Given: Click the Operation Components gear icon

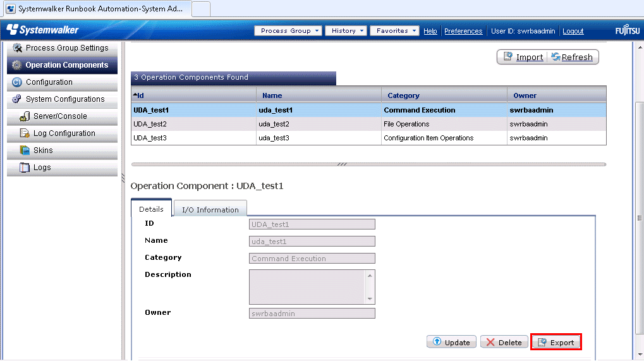Looking at the screenshot, I should point(16,65).
